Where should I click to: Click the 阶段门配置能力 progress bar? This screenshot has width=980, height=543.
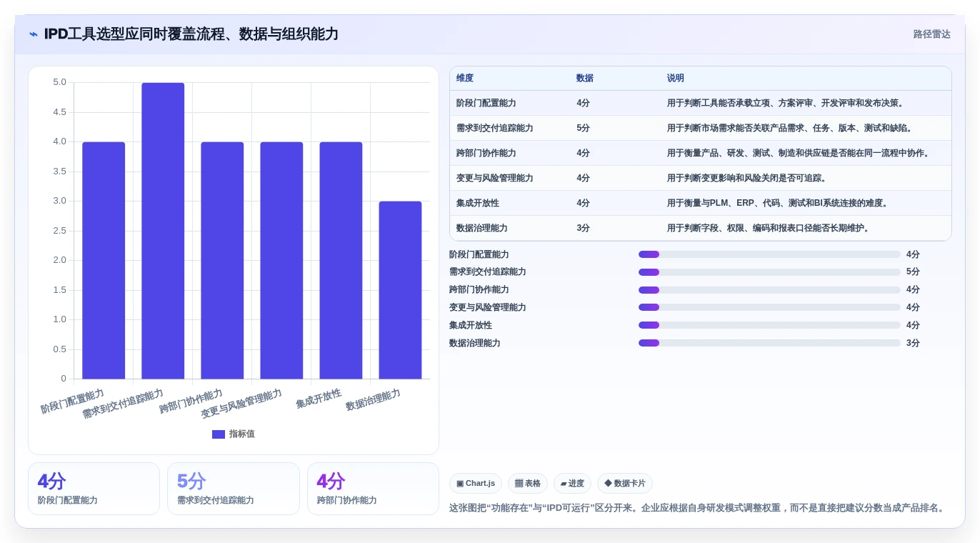769,254
